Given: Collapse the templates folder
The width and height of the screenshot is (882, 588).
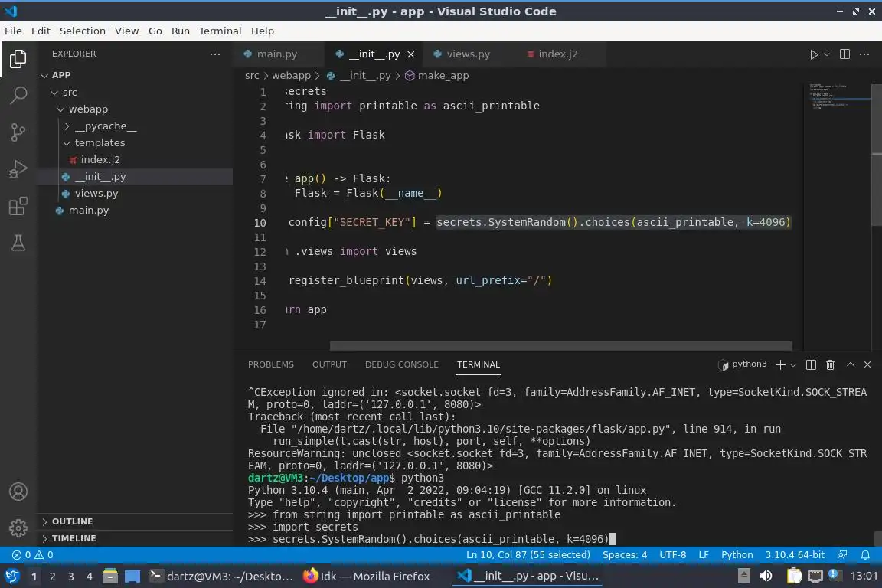Looking at the screenshot, I should [x=135, y=142].
